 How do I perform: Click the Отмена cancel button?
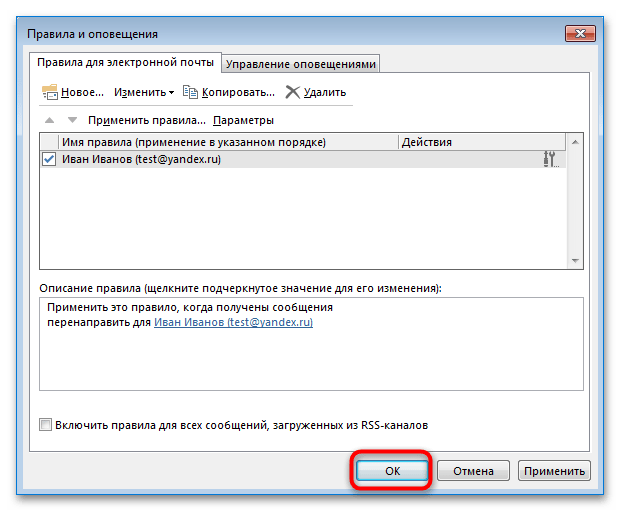(473, 471)
